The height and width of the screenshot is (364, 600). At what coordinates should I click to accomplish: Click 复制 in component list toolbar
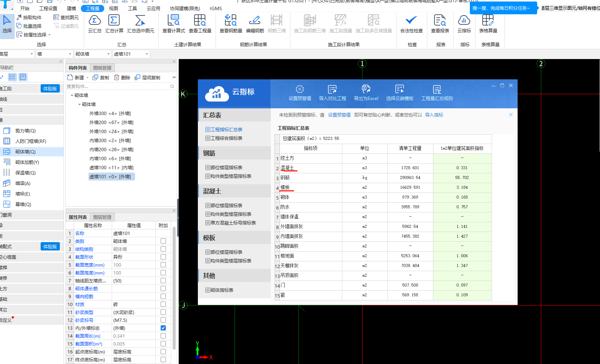coord(101,77)
